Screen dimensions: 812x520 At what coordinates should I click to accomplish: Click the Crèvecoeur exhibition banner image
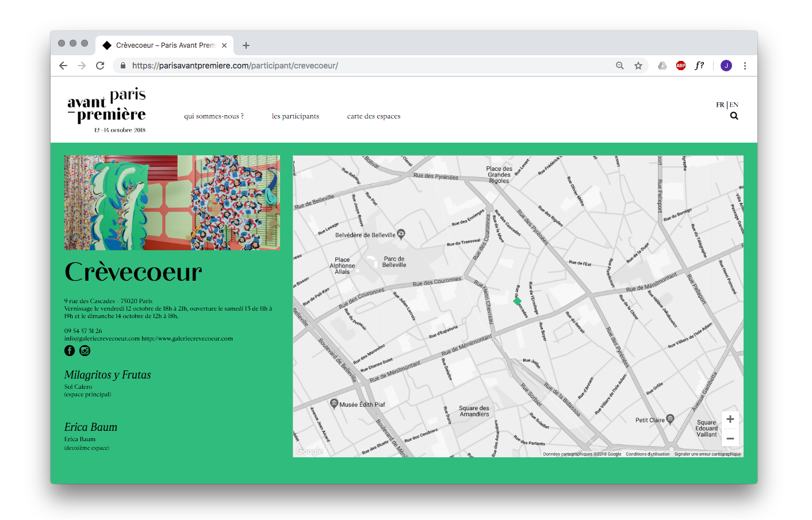pyautogui.click(x=172, y=202)
